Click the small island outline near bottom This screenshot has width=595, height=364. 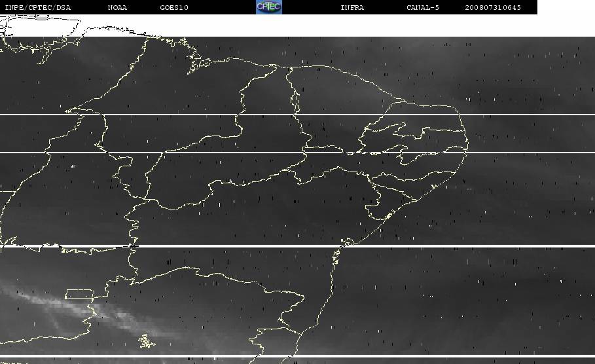tap(147, 340)
